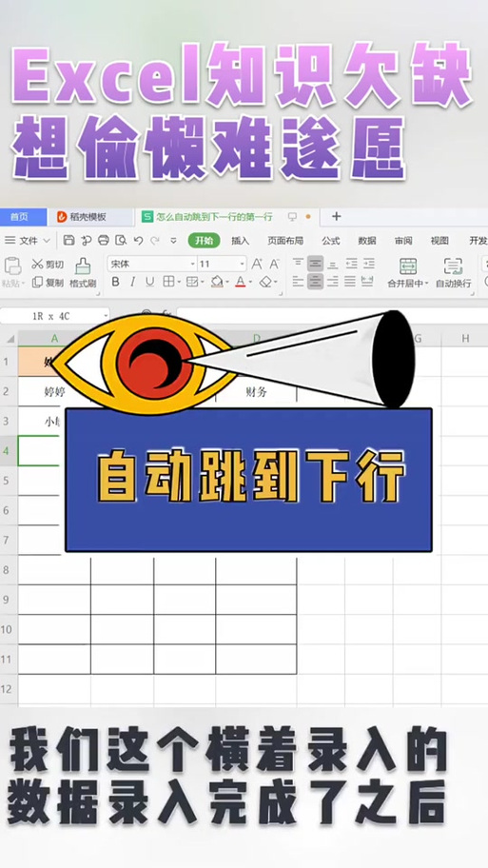Toggle Italic formatting
This screenshot has width=488, height=868.
tap(132, 282)
